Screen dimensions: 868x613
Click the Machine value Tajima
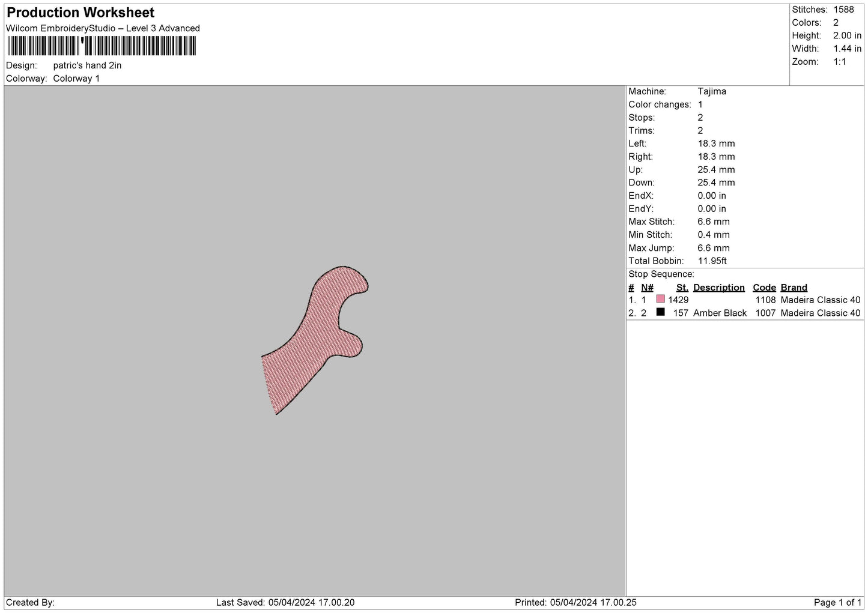pos(712,91)
